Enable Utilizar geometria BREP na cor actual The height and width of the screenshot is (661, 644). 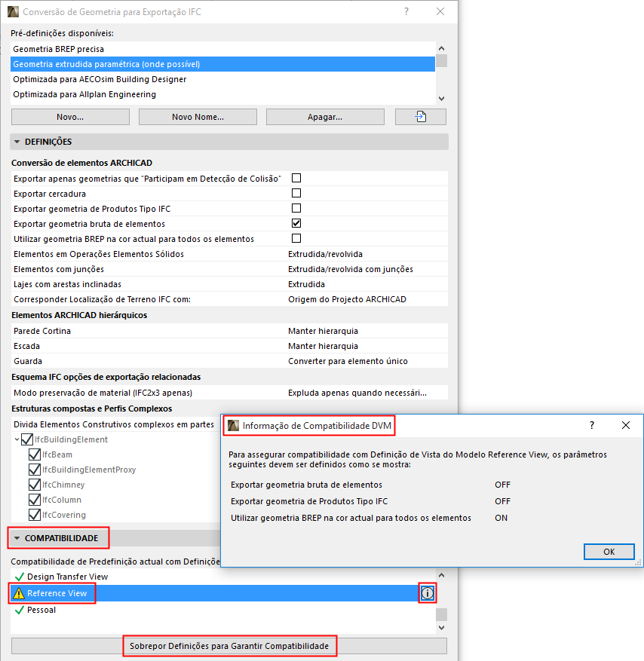pos(296,238)
